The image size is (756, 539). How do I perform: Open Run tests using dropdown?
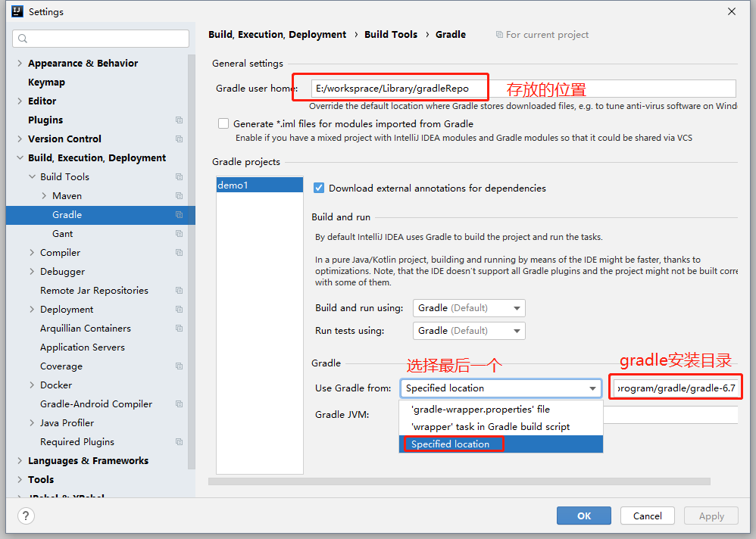pos(469,331)
